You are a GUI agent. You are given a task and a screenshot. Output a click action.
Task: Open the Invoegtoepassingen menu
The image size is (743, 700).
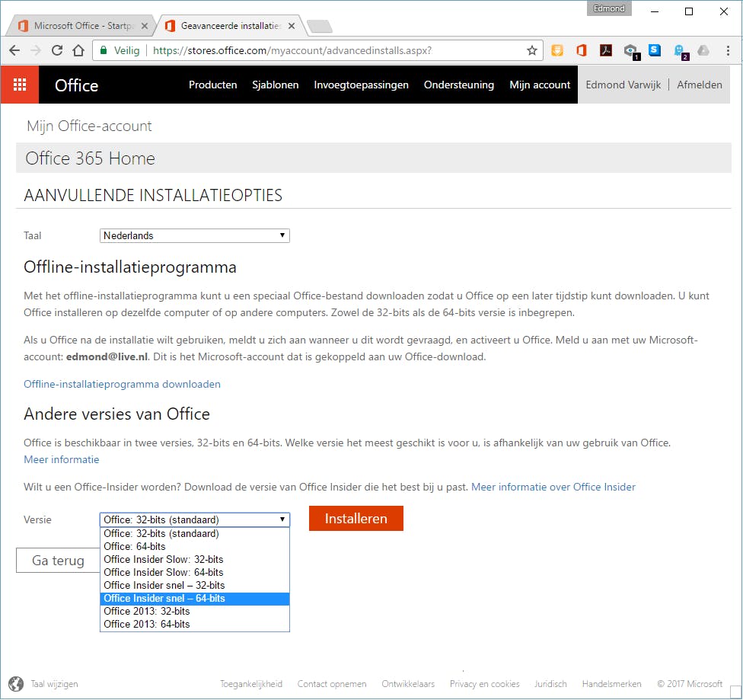click(x=361, y=85)
